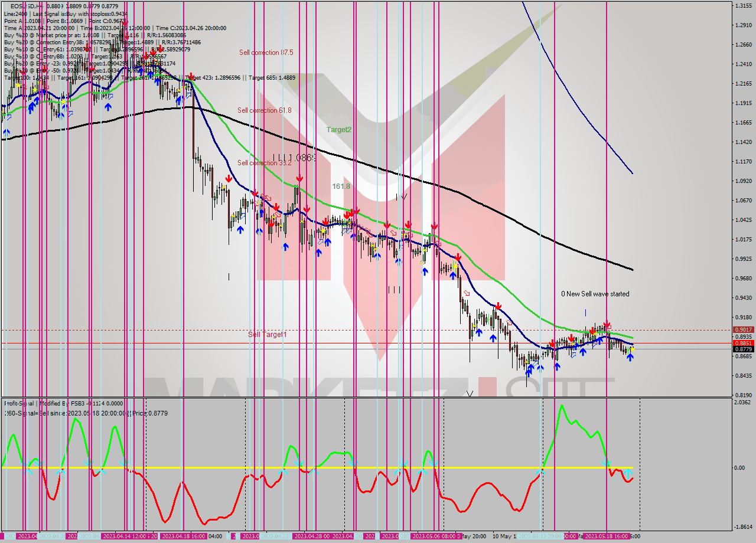This screenshot has height=543, width=756.
Task: Click the 1.0920 price axis value
Action: 742,181
